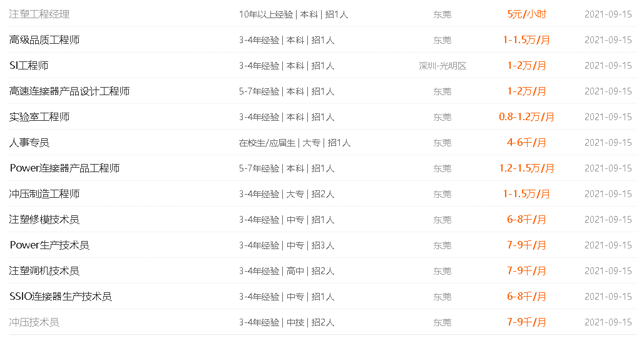Click the 0.8-1.2万/月 salary entry
644x338 pixels.
click(x=526, y=117)
